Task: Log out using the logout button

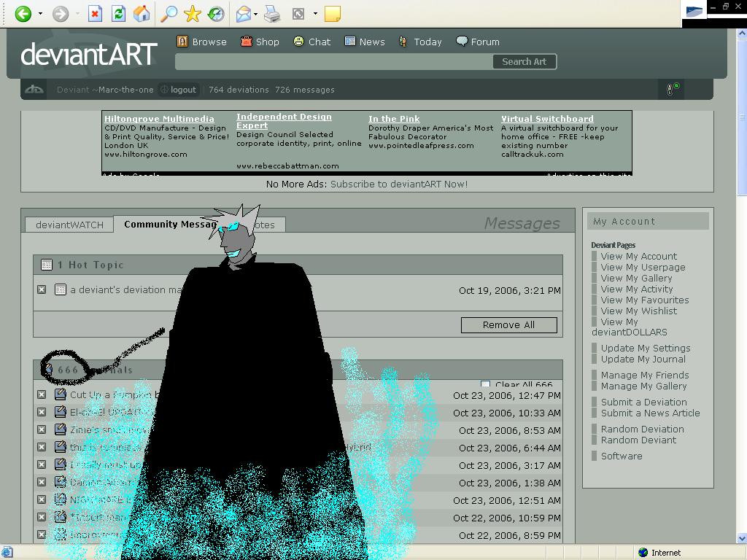Action: click(179, 90)
